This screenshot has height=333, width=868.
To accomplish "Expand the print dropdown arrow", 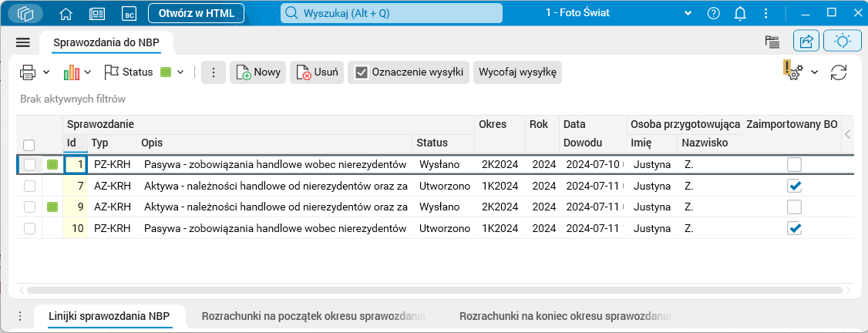I will [x=46, y=72].
